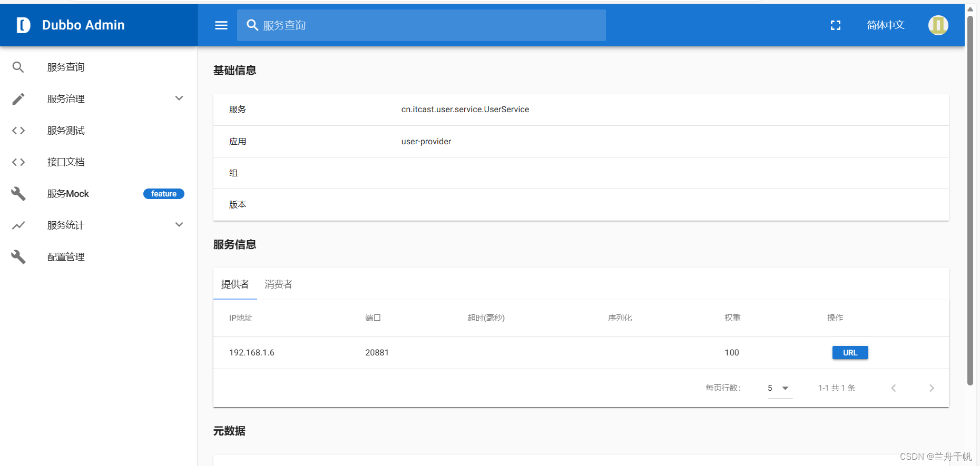Click the 组 row label
The image size is (980, 466).
[233, 173]
